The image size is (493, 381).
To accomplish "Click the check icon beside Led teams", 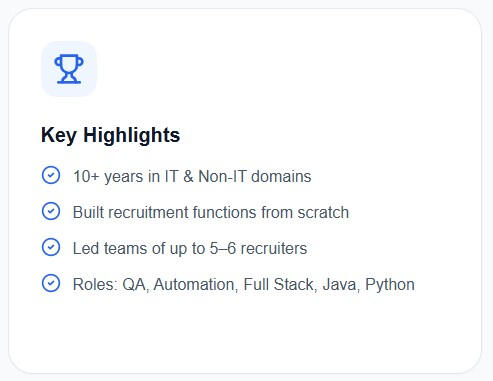I will point(51,247).
